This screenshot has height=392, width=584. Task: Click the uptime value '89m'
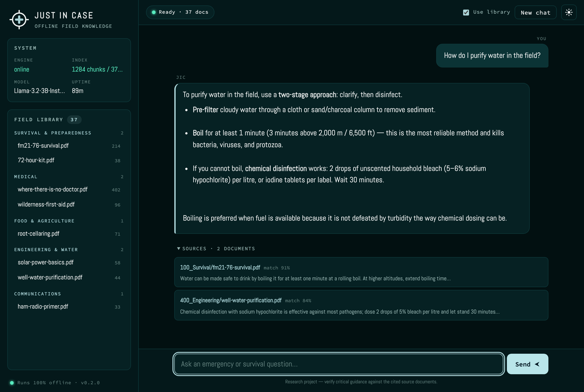pyautogui.click(x=78, y=91)
